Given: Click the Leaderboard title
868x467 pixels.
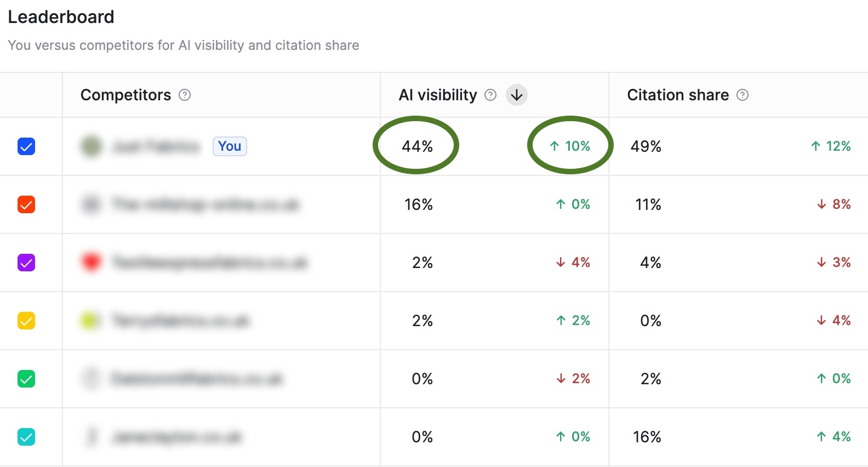Looking at the screenshot, I should coord(61,17).
